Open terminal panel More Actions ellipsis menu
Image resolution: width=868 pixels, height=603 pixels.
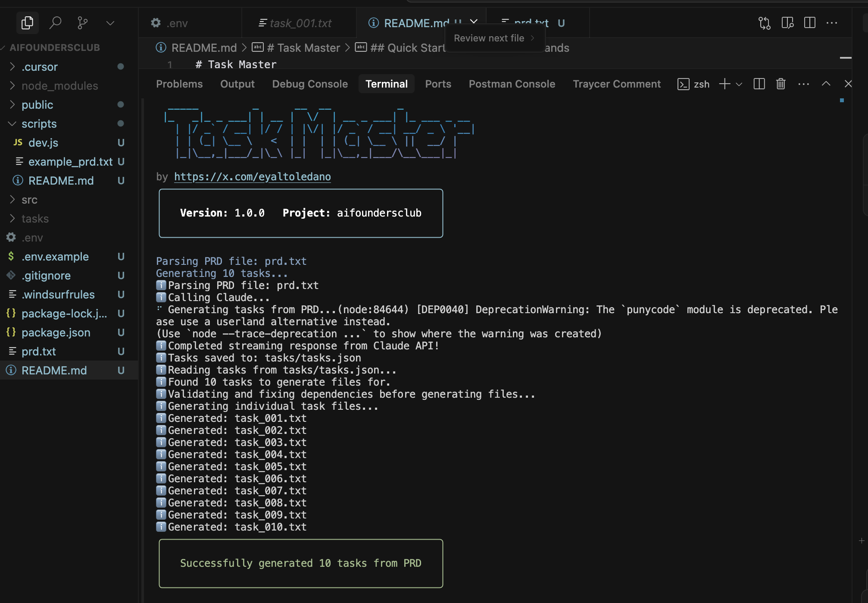803,84
